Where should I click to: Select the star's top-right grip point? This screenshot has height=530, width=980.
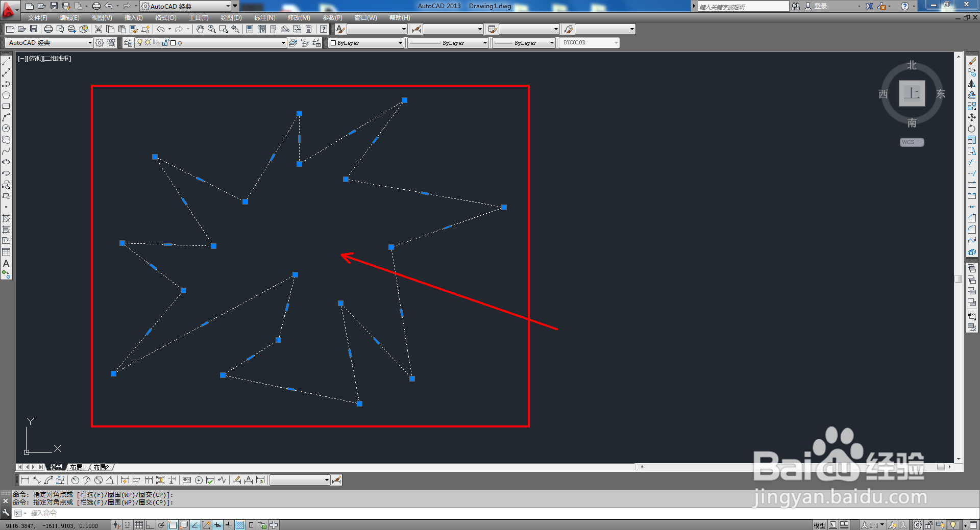click(x=404, y=100)
